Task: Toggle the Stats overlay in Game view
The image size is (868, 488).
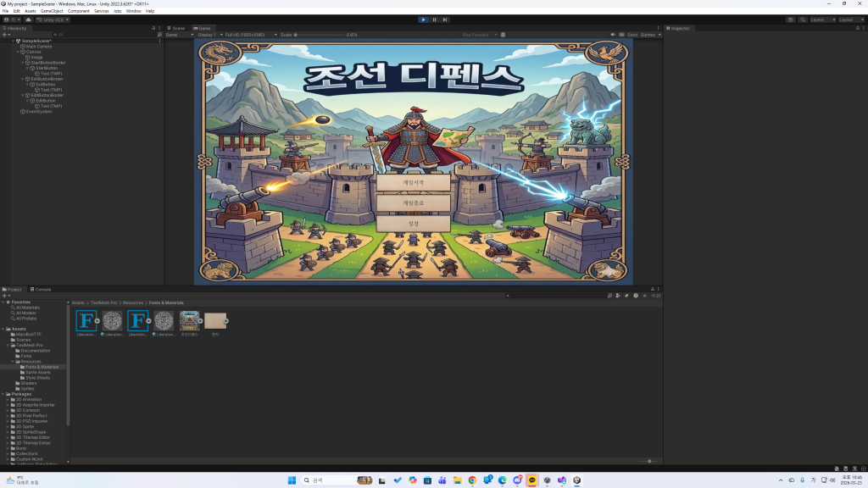Action: tap(632, 35)
